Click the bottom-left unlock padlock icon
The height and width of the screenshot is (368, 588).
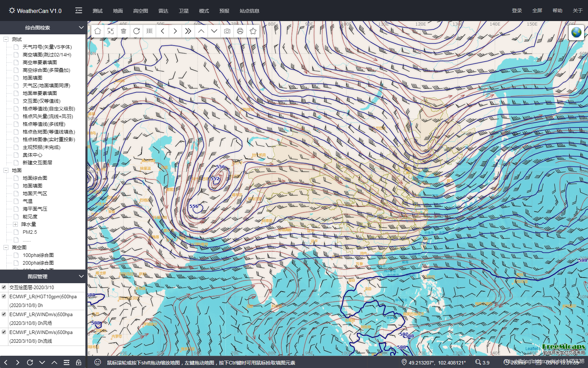click(x=79, y=362)
